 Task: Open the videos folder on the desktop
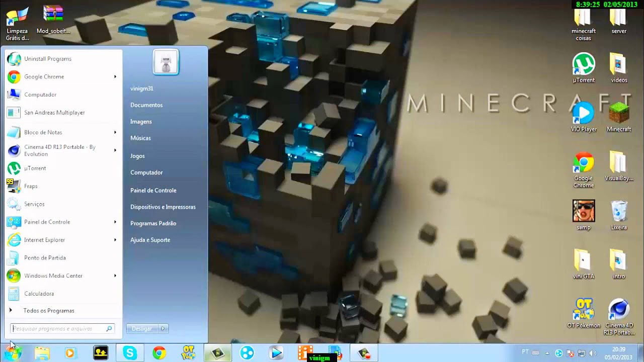[x=619, y=68]
